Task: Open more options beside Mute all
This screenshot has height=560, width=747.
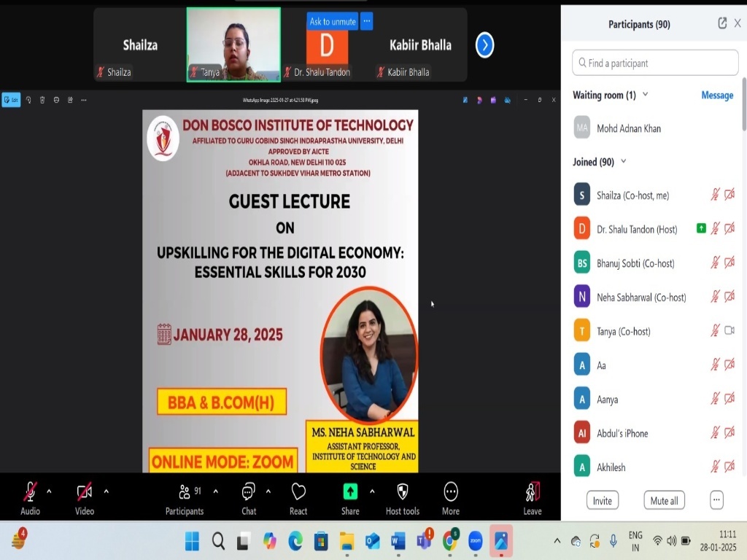Action: point(716,500)
